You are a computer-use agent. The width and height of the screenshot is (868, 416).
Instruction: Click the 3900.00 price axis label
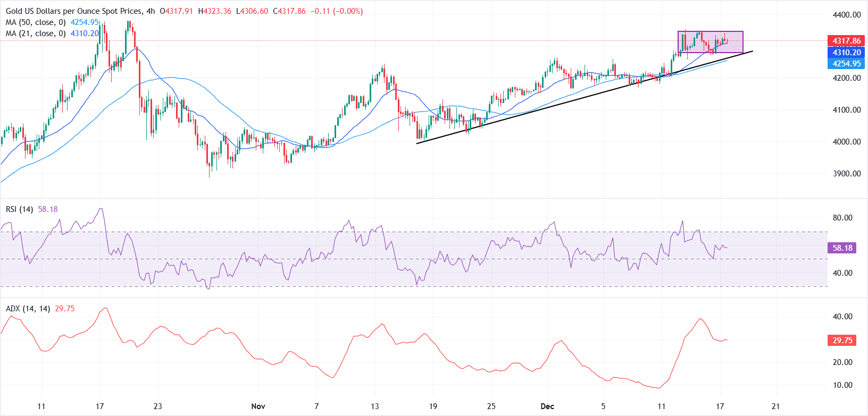(x=846, y=174)
